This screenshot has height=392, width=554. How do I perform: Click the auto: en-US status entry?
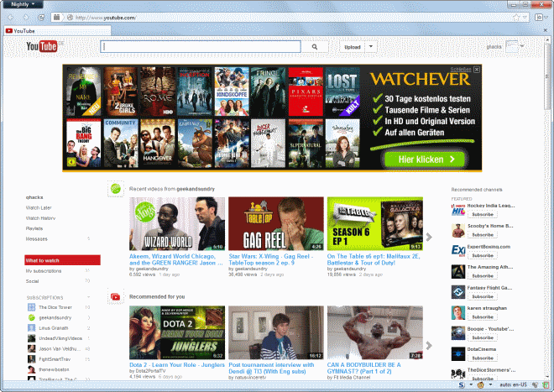point(513,384)
